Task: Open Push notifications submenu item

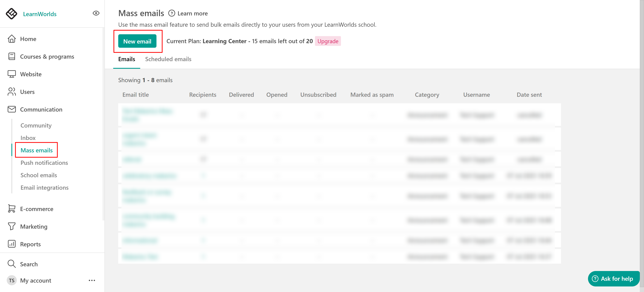Action: (44, 163)
